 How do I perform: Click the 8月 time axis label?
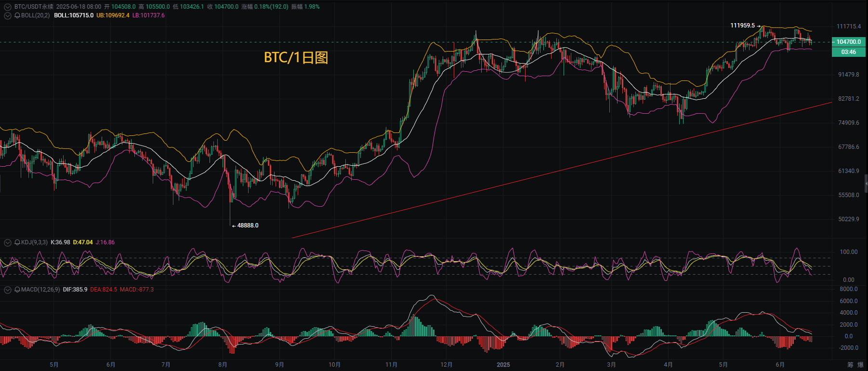223,365
